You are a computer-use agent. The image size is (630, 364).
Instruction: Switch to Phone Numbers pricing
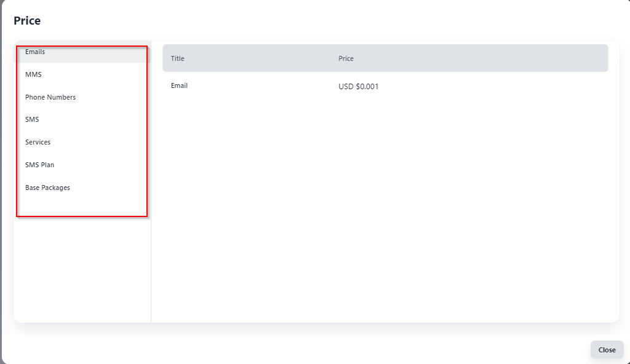pyautogui.click(x=50, y=97)
